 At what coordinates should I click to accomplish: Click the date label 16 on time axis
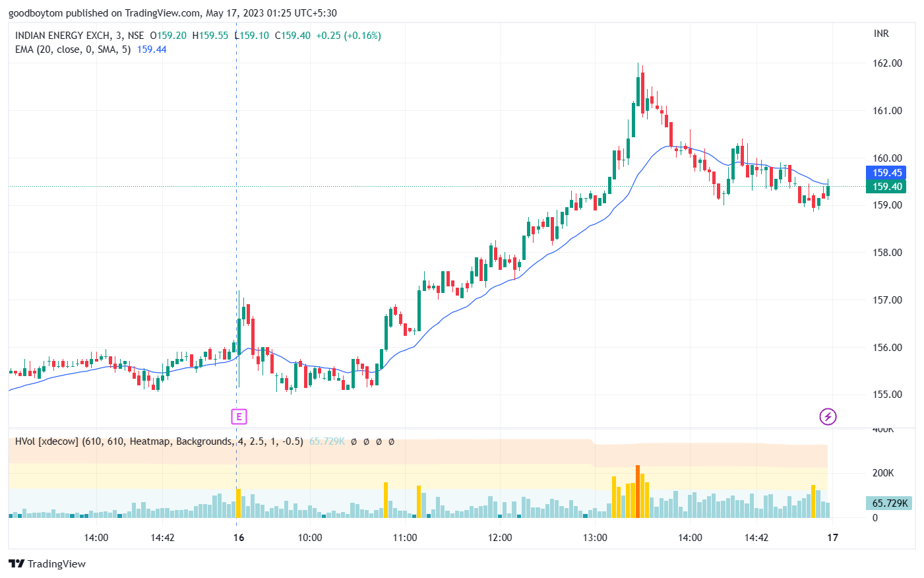coord(239,538)
